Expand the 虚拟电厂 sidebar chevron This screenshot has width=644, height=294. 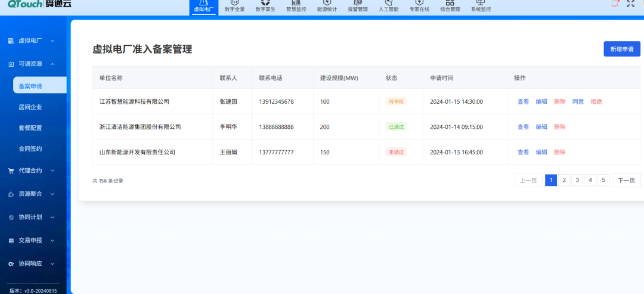point(52,41)
